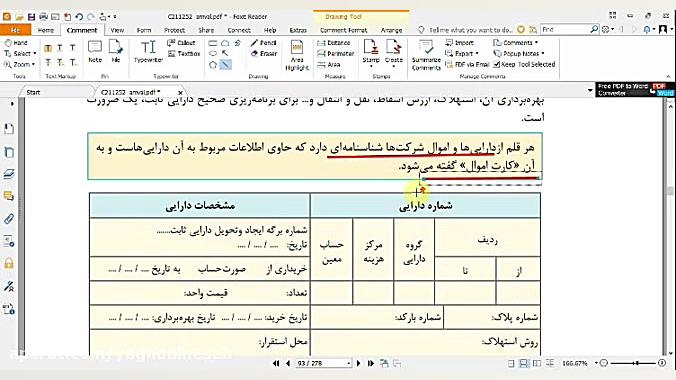The width and height of the screenshot is (676, 380).
Task: Select the Polygon drawing tool
Action: point(213,65)
